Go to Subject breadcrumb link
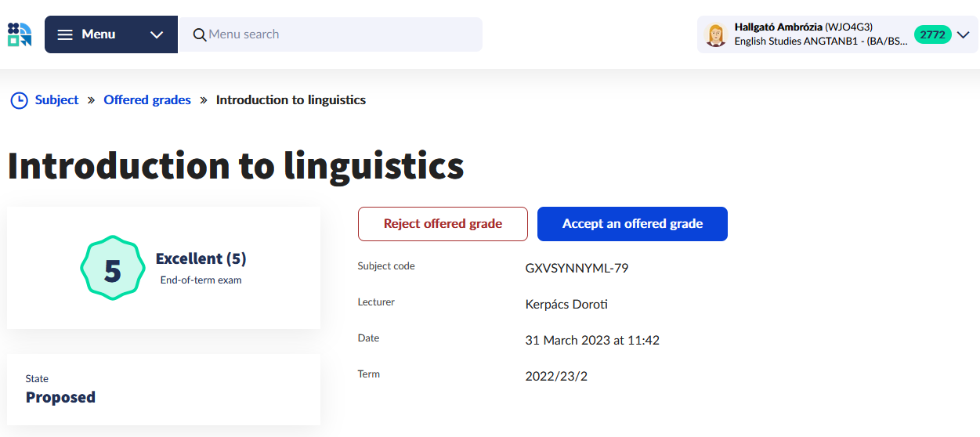The image size is (980, 437). [x=56, y=100]
